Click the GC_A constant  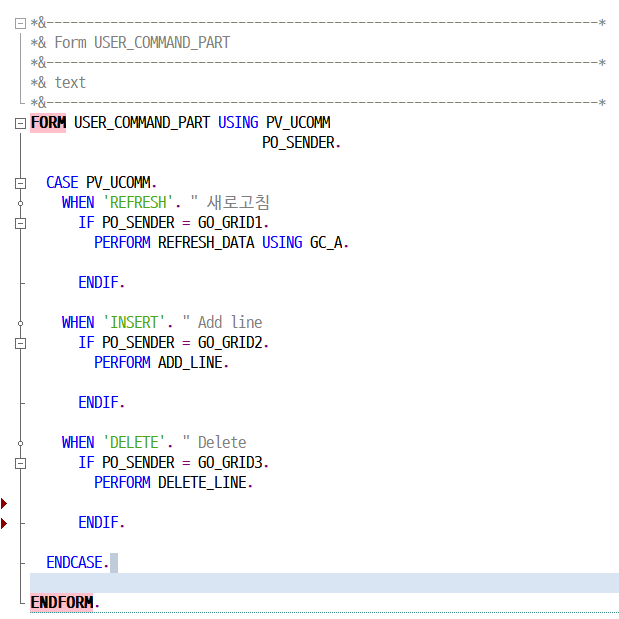click(326, 243)
